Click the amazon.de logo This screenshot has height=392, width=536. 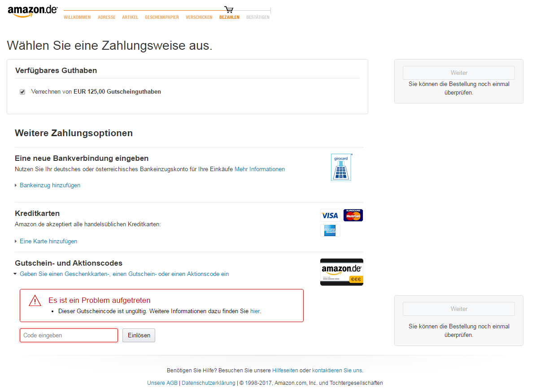tap(32, 11)
